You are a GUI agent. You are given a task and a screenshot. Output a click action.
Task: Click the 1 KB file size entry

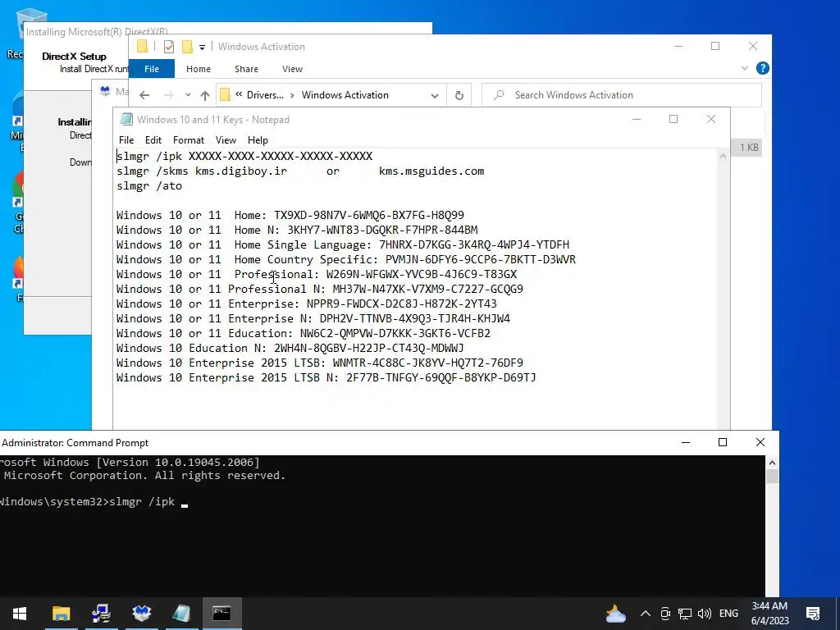749,148
